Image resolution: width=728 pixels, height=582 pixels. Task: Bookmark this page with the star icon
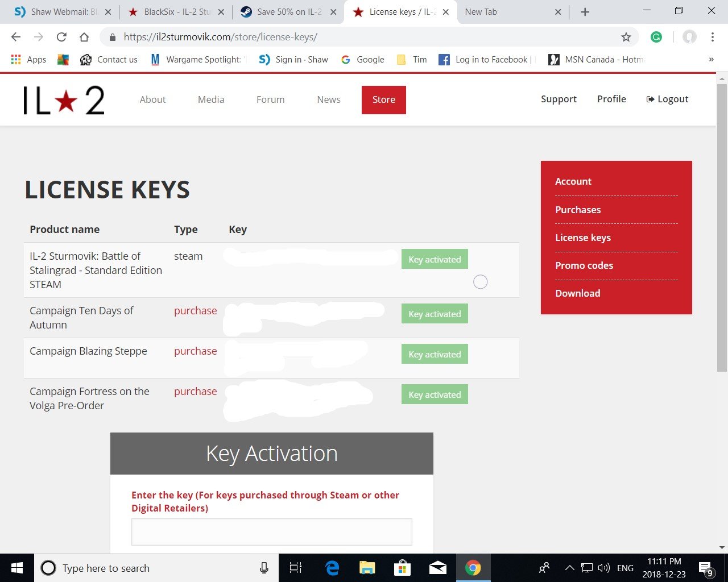click(x=626, y=37)
